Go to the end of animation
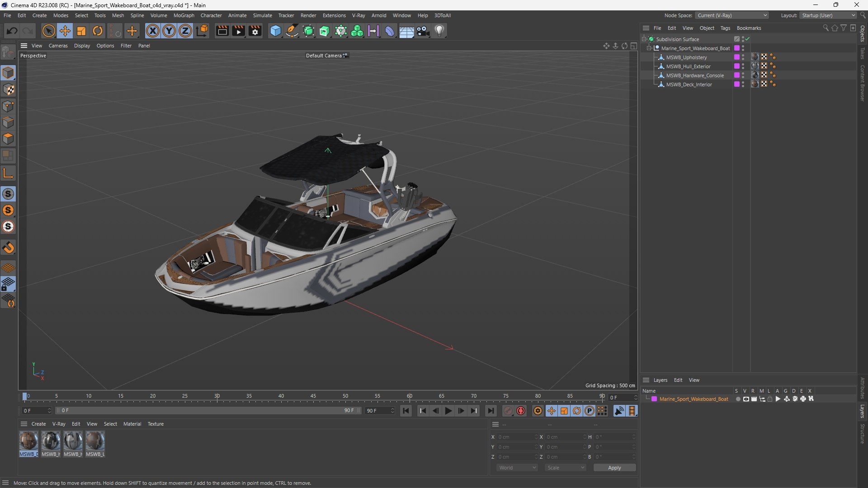 click(x=491, y=411)
